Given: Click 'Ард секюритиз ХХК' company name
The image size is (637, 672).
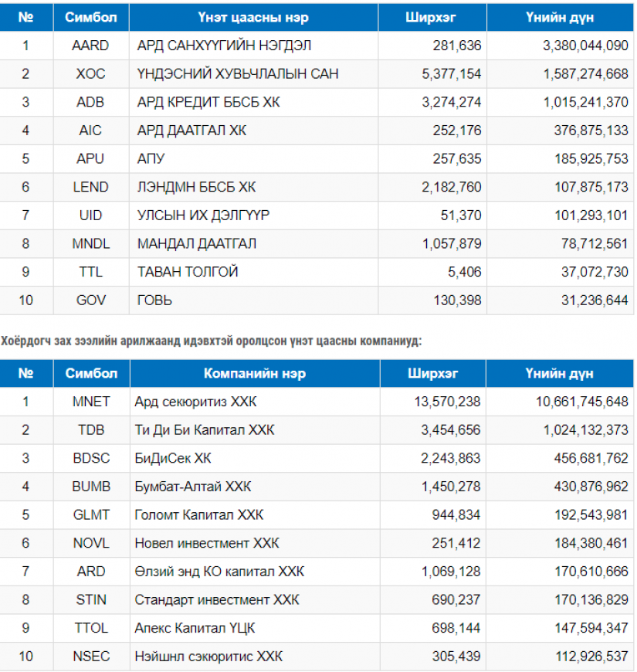Looking at the screenshot, I should click(196, 402).
